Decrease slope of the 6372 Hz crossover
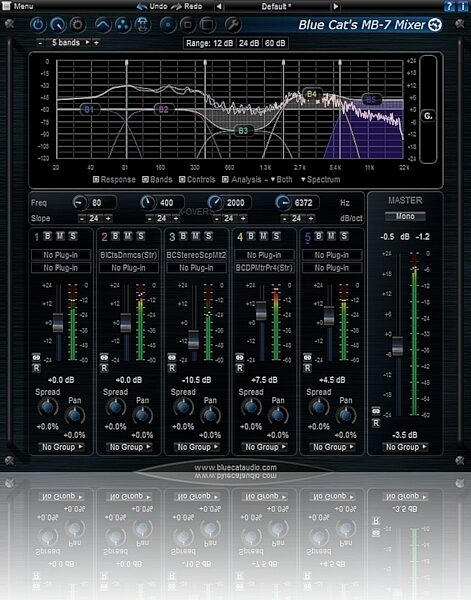Viewport: 471px width, 600px height. pyautogui.click(x=285, y=218)
